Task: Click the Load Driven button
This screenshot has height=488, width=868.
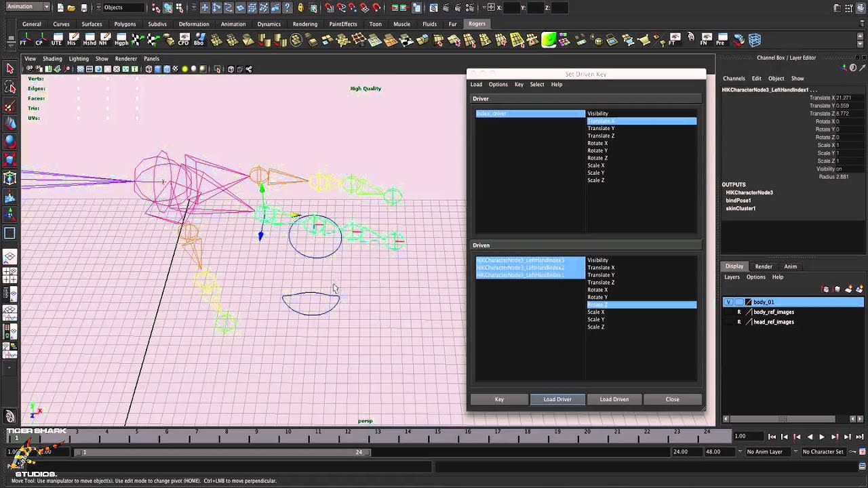Action: coord(614,399)
